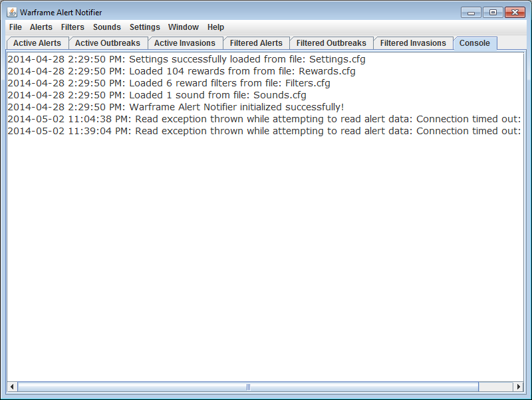Show the Filtered Alerts tab
The image size is (532, 400).
pyautogui.click(x=256, y=43)
